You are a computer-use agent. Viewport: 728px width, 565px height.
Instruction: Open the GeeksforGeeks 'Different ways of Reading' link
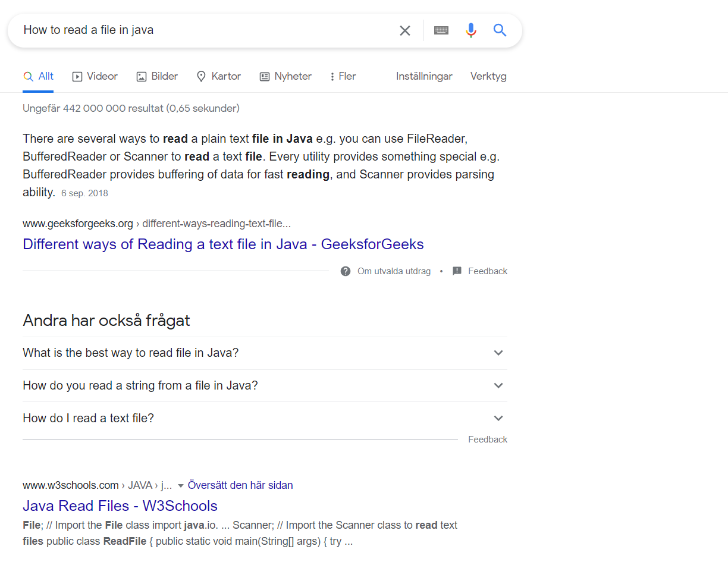coord(223,244)
